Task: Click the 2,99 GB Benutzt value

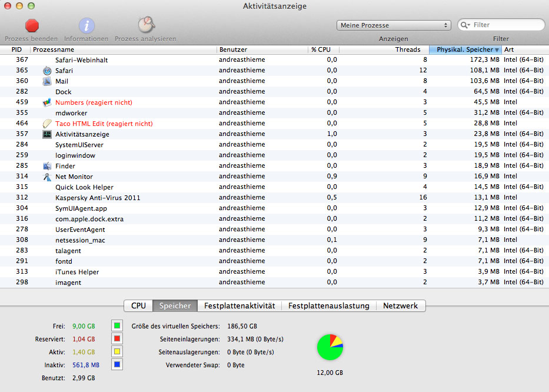Action: [84, 378]
